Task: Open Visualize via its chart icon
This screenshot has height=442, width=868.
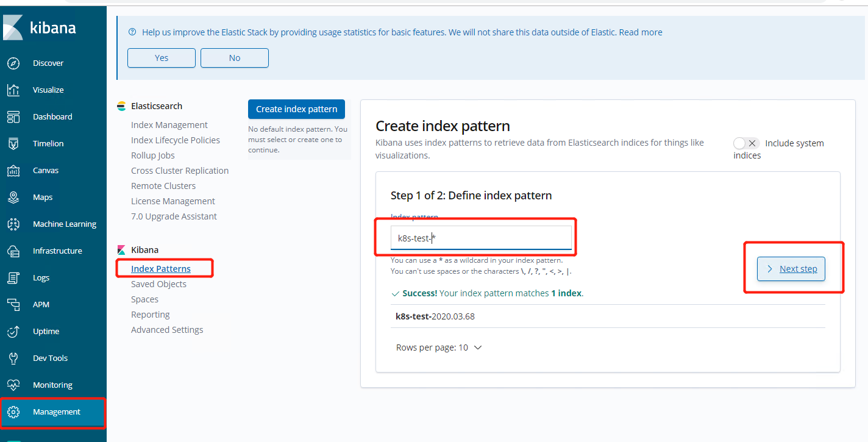Action: 13,90
